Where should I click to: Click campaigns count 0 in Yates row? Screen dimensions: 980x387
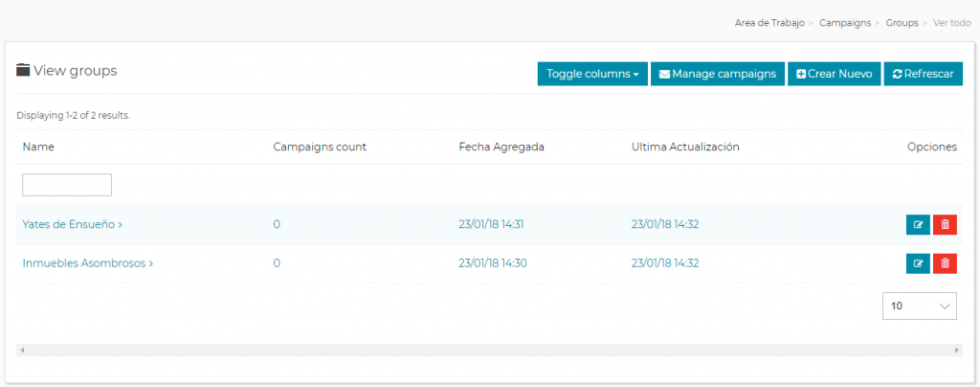pos(277,224)
